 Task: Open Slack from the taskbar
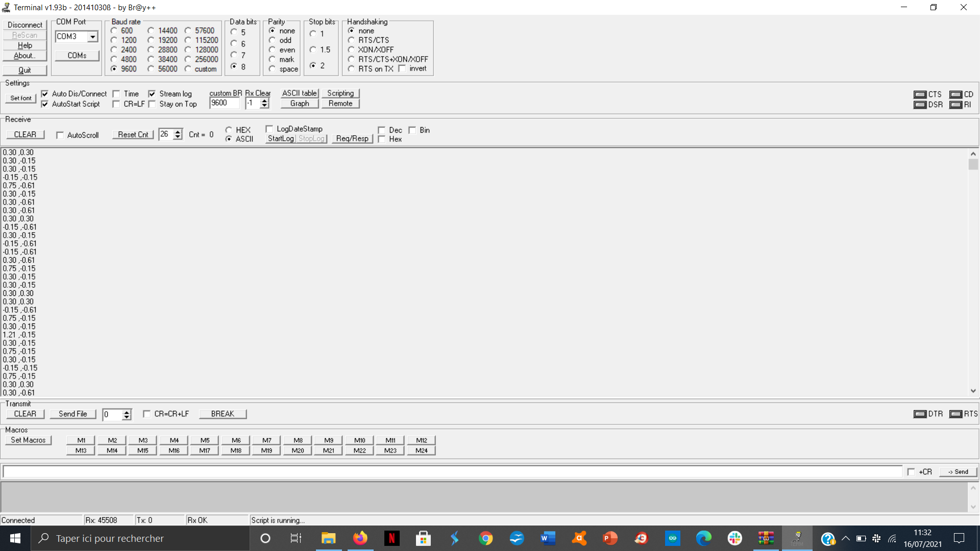tap(734, 538)
